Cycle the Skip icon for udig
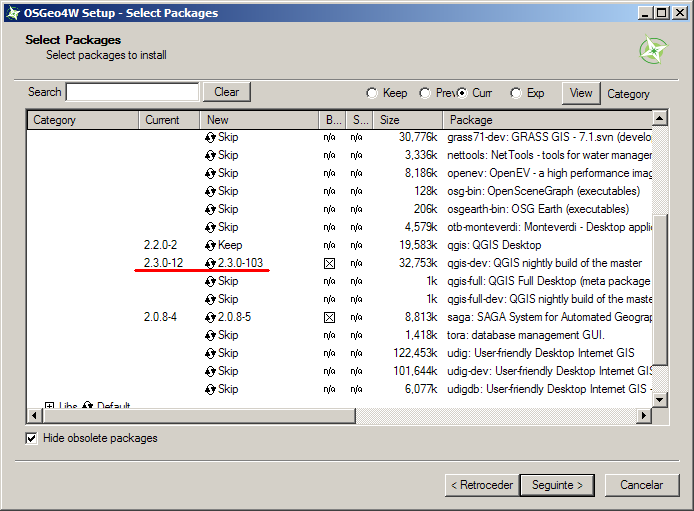This screenshot has width=694, height=511. [x=210, y=353]
